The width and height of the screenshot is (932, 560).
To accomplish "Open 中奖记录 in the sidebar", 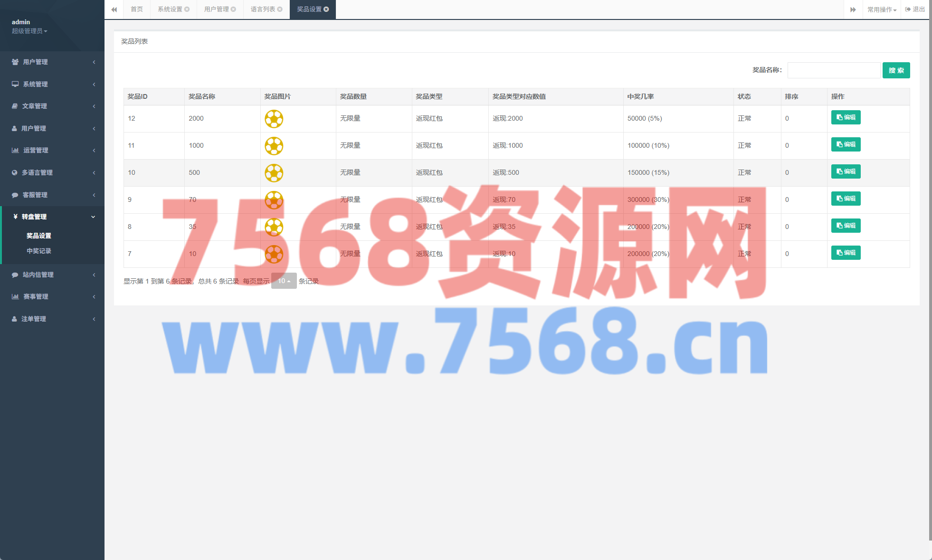I will (39, 251).
